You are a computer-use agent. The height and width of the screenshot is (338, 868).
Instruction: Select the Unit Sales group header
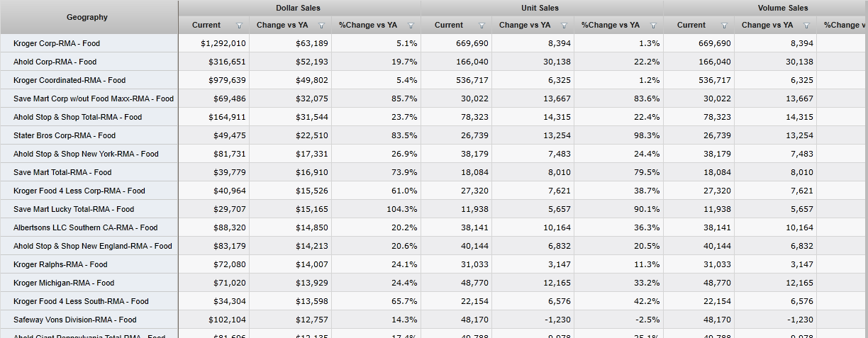click(x=540, y=8)
